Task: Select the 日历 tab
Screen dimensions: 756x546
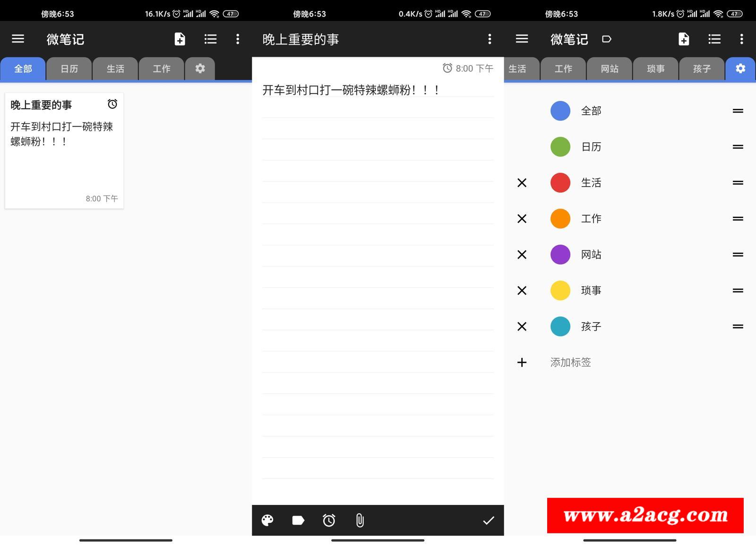Action: pos(69,69)
